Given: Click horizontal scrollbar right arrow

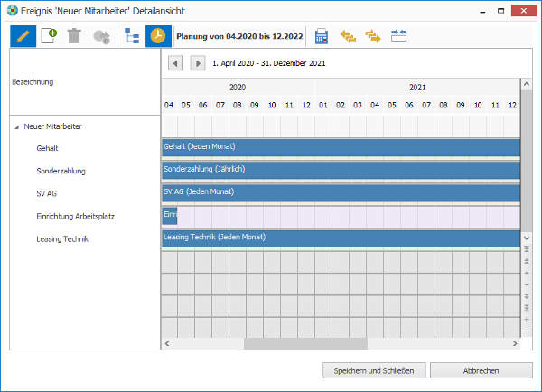Looking at the screenshot, I should (x=515, y=343).
